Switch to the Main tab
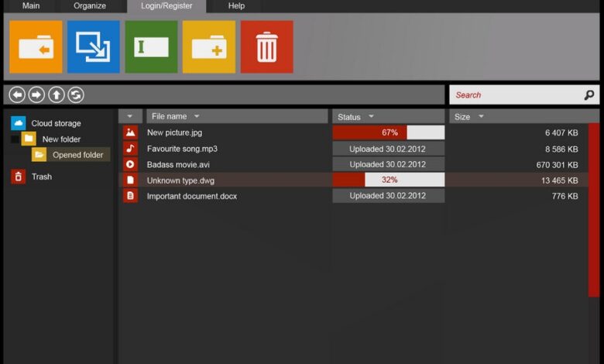 [31, 5]
